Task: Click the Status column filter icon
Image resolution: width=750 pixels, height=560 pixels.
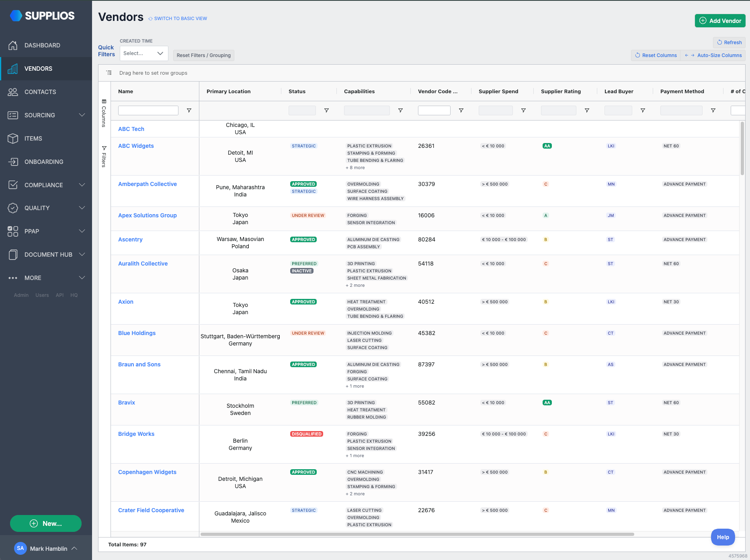Action: coord(326,110)
